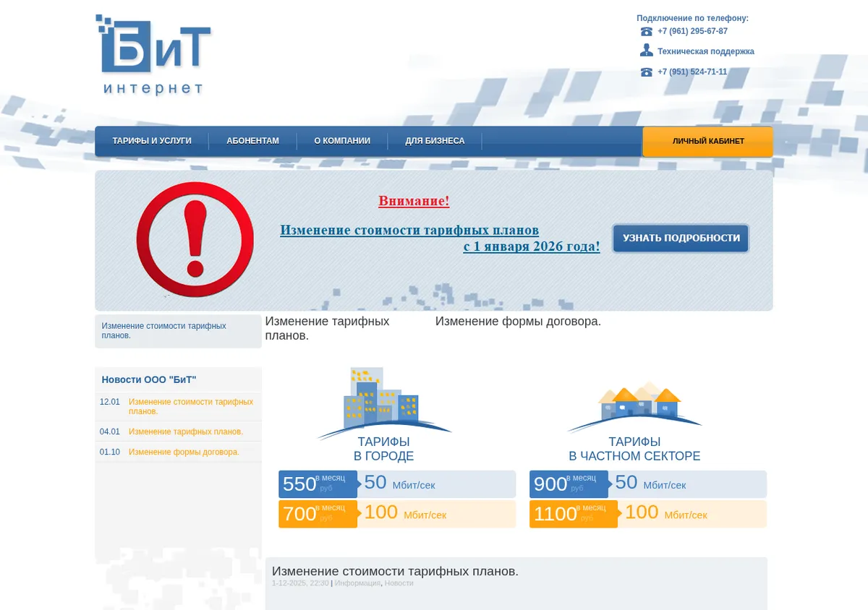Open the ДЛЯ БИЗНЕСА menu item

(435, 141)
